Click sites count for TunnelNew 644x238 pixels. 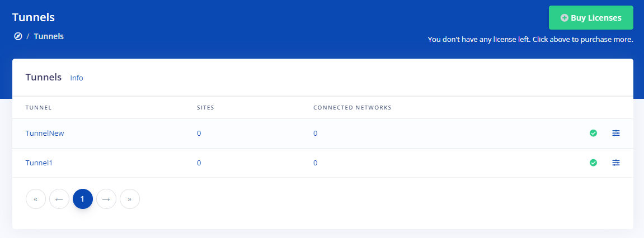pyautogui.click(x=199, y=134)
